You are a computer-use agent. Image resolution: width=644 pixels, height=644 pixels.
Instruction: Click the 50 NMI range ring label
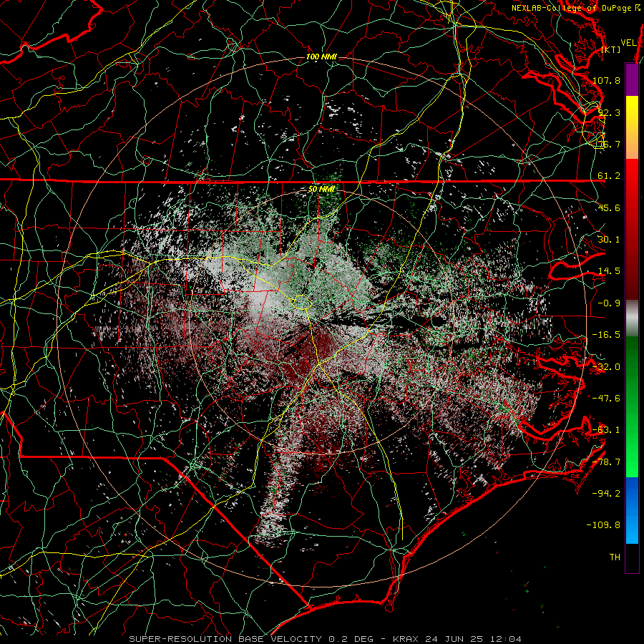click(321, 190)
